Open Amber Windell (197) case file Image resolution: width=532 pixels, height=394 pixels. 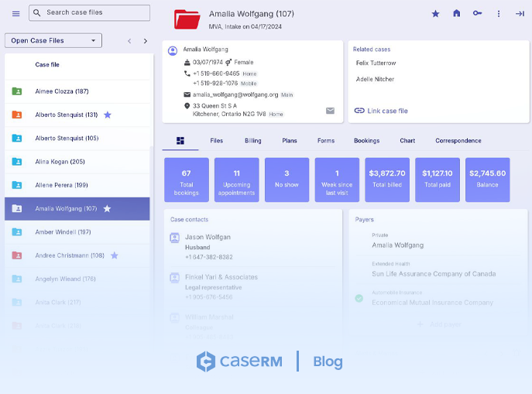pyautogui.click(x=77, y=232)
